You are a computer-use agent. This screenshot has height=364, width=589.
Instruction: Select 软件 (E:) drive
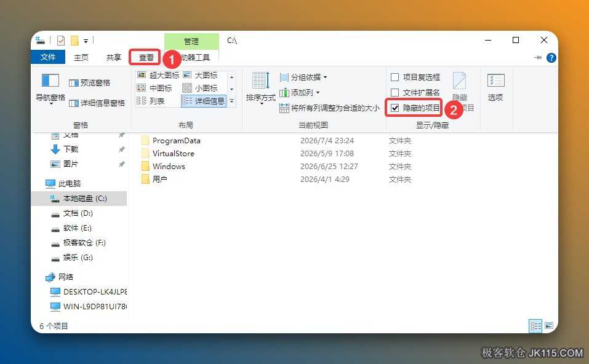pos(77,228)
